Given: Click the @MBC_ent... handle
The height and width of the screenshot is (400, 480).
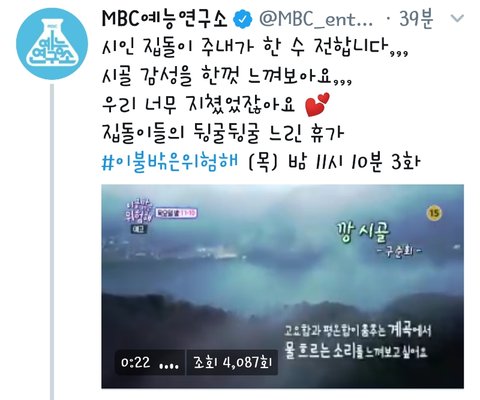Looking at the screenshot, I should coord(316,19).
